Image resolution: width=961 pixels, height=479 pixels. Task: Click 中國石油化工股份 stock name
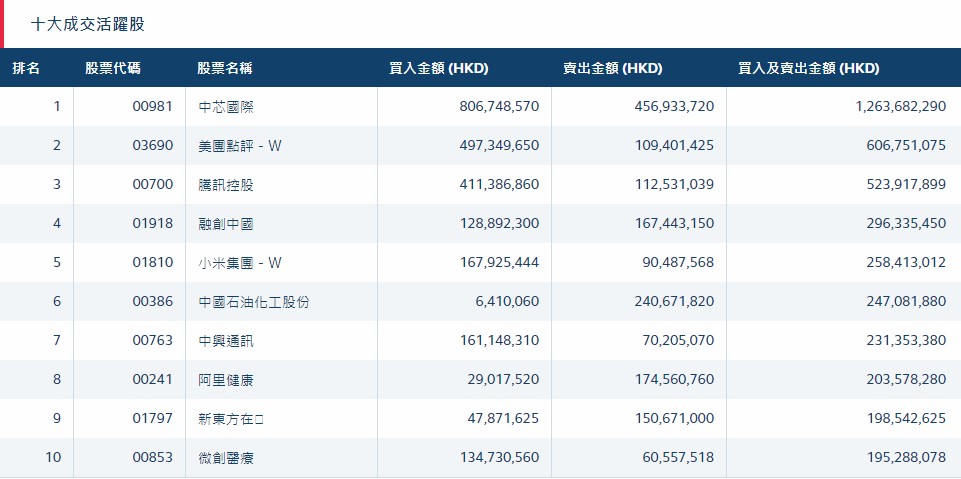pyautogui.click(x=254, y=302)
